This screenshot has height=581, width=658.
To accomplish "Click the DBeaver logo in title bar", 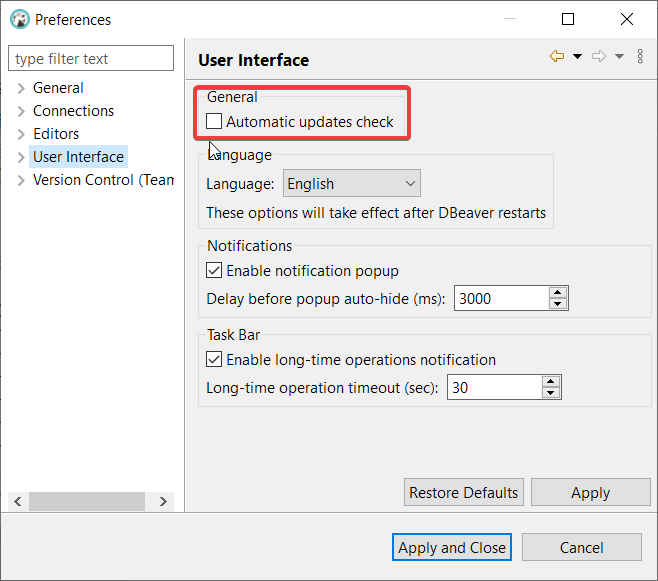I will click(x=20, y=19).
